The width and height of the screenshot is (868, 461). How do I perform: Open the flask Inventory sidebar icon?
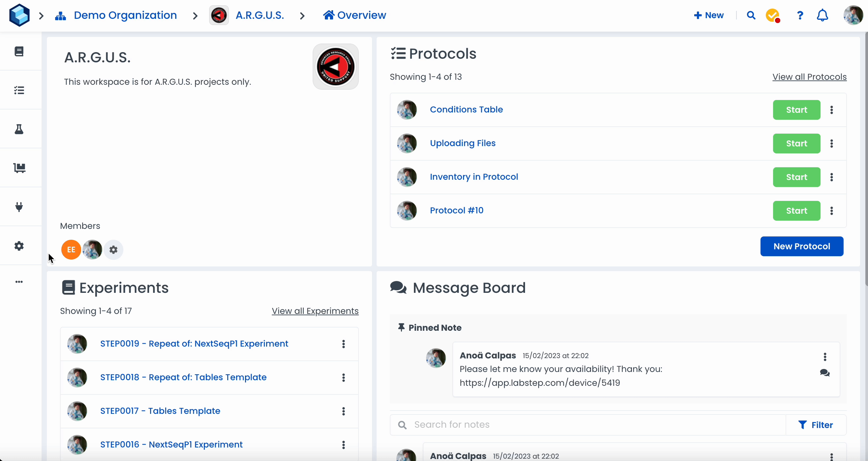19,129
